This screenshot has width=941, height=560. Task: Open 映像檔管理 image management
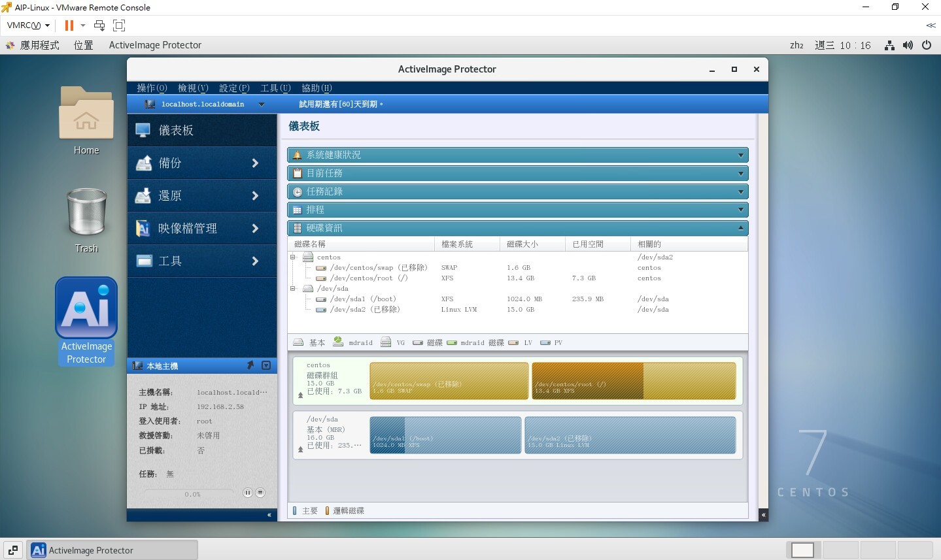pyautogui.click(x=187, y=228)
